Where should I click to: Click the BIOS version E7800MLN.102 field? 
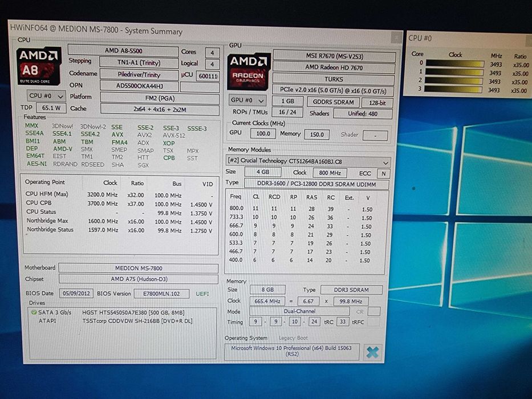[161, 294]
